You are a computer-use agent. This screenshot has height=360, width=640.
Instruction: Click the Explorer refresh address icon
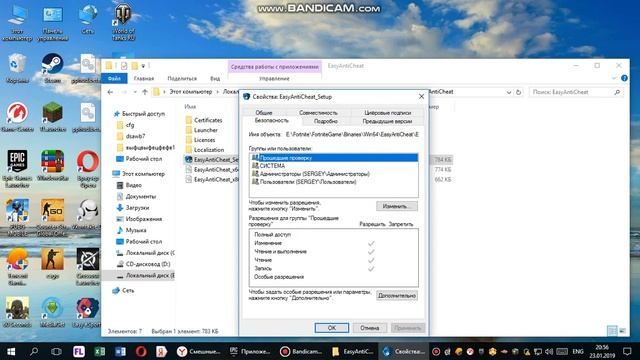(x=518, y=92)
